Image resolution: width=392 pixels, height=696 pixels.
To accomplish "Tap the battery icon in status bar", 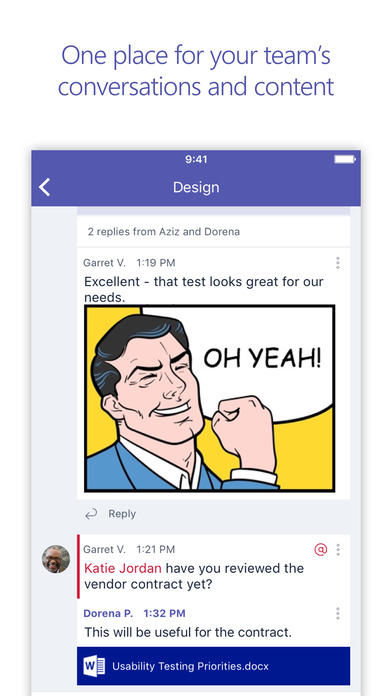I will click(x=345, y=159).
